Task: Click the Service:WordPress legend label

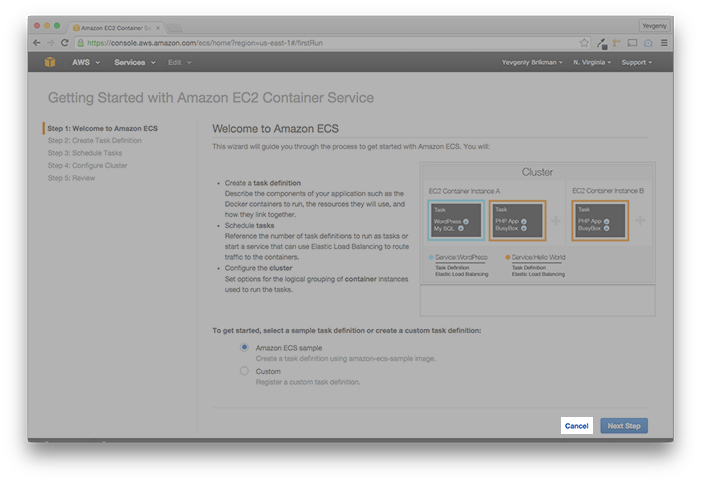Action: click(x=461, y=257)
